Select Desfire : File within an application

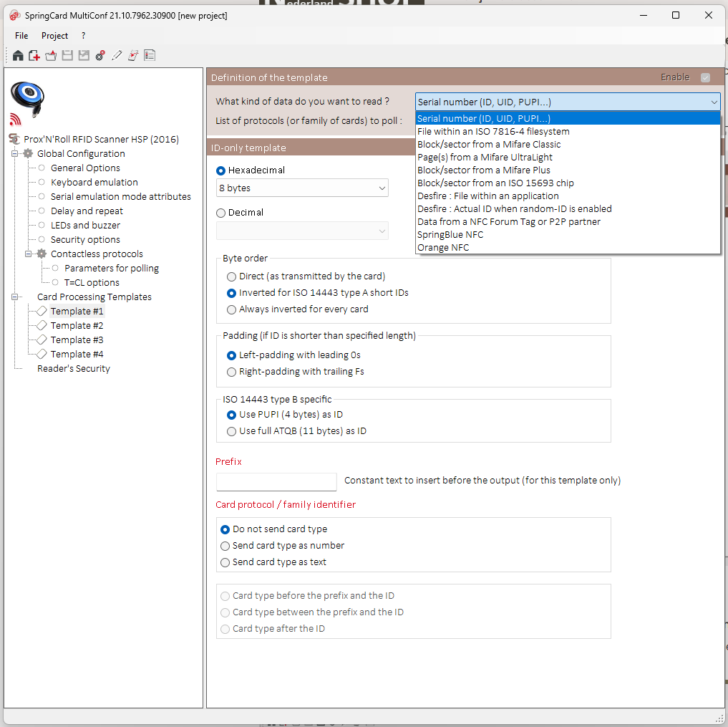click(568, 196)
